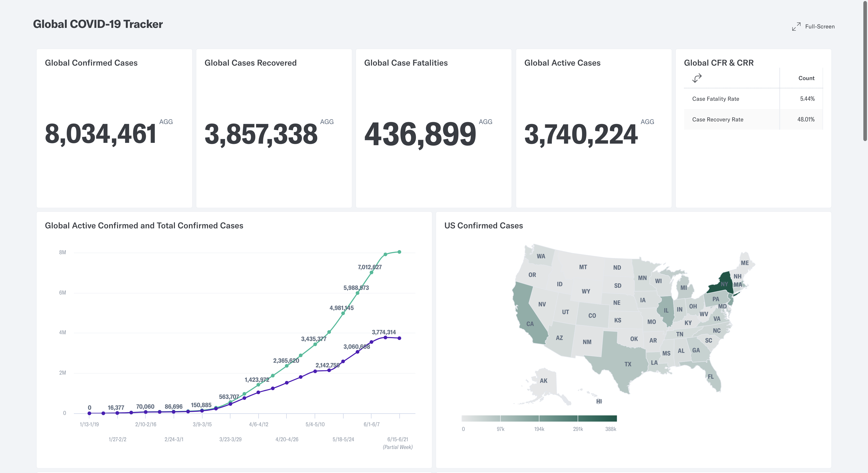Click the 4/6-4/12 x-axis label
The width and height of the screenshot is (868, 473).
(x=258, y=424)
